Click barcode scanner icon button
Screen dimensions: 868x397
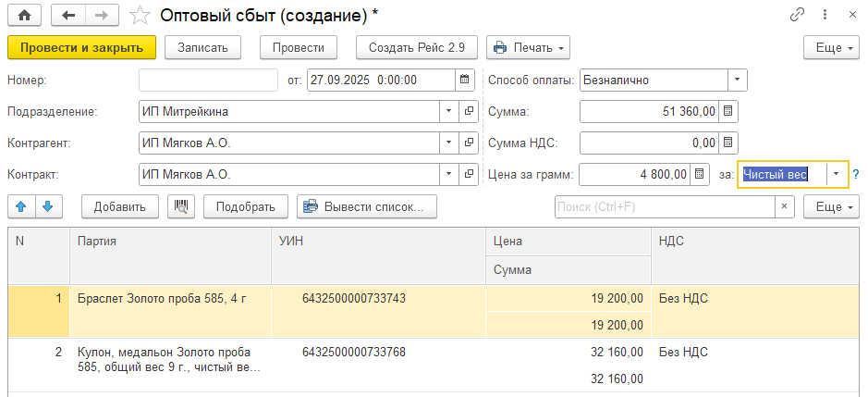pyautogui.click(x=181, y=206)
